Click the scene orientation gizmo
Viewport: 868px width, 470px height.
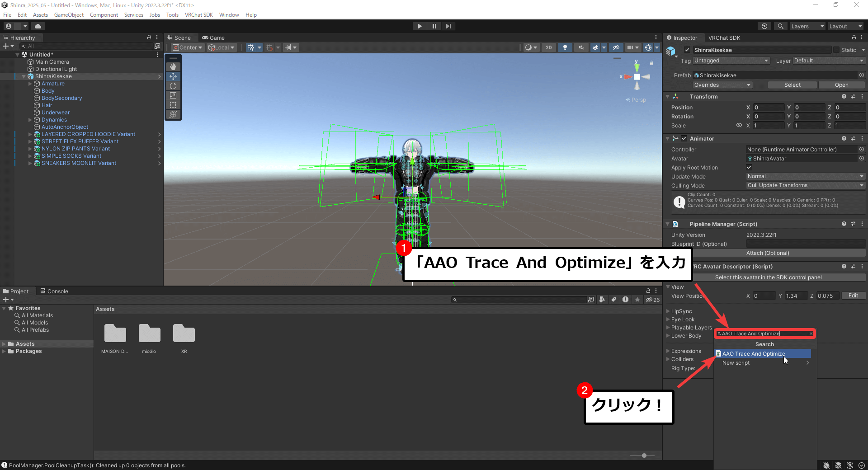tap(637, 76)
